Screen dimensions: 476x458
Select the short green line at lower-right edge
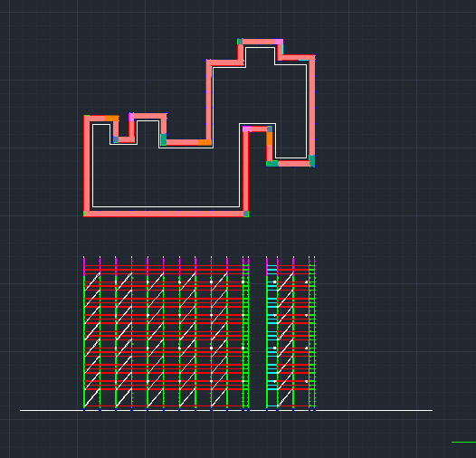click(x=463, y=443)
